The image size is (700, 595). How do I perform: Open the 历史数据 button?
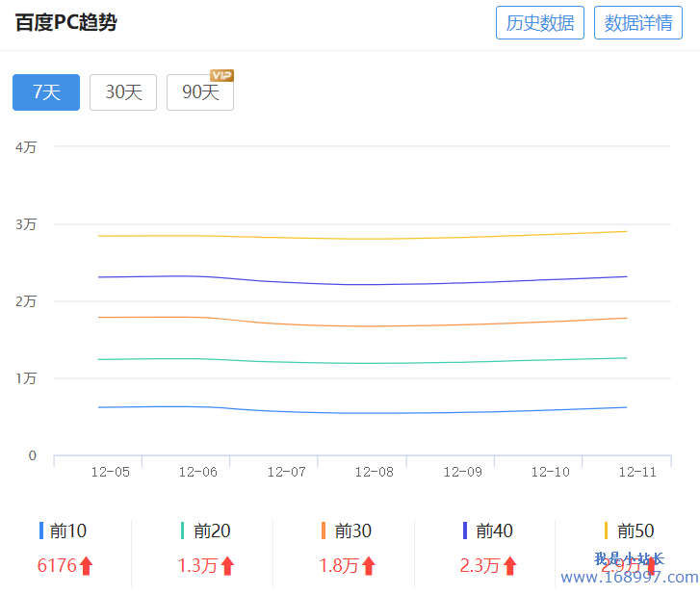coord(540,23)
